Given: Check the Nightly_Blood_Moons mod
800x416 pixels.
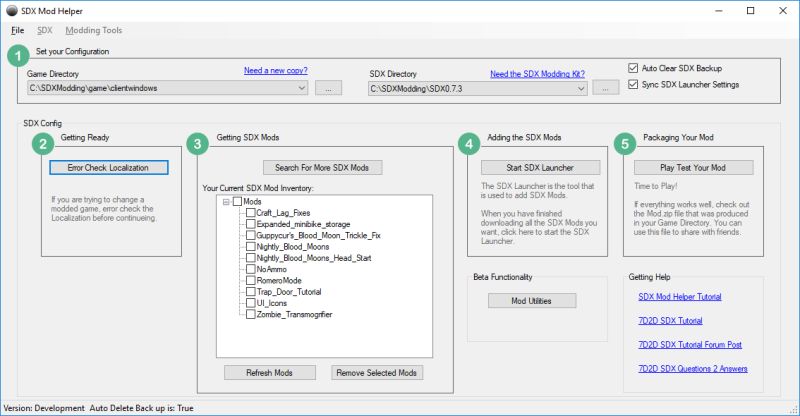Looking at the screenshot, I should pos(251,247).
